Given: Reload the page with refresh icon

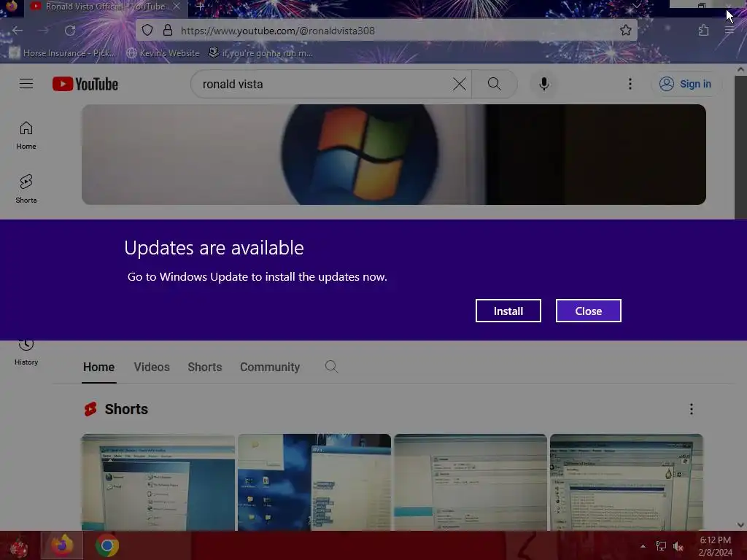Looking at the screenshot, I should coord(70,31).
